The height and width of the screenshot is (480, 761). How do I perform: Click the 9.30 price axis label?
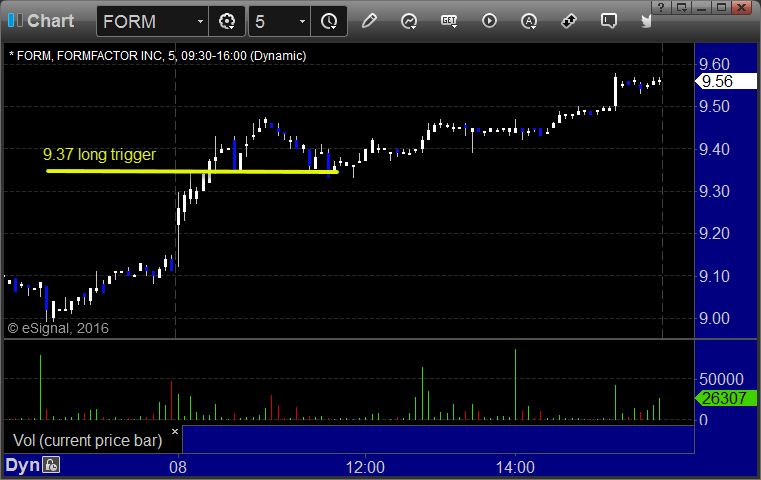tap(714, 191)
